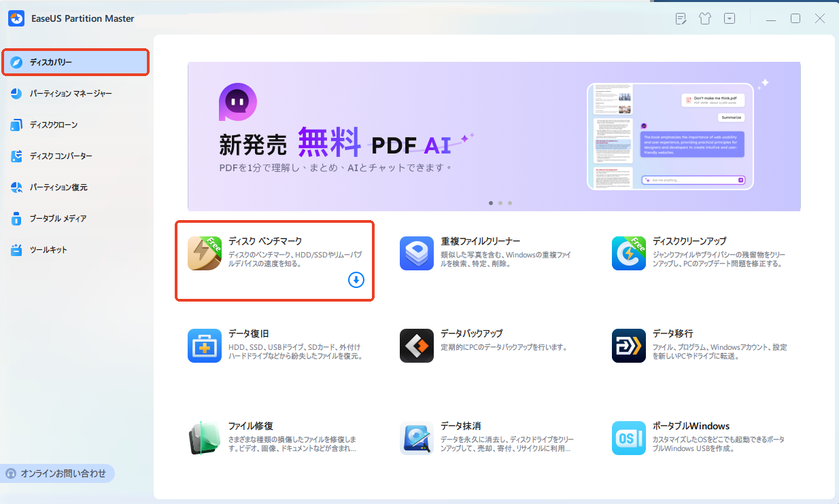Select the データ移行 app icon
The height and width of the screenshot is (504, 839).
628,346
